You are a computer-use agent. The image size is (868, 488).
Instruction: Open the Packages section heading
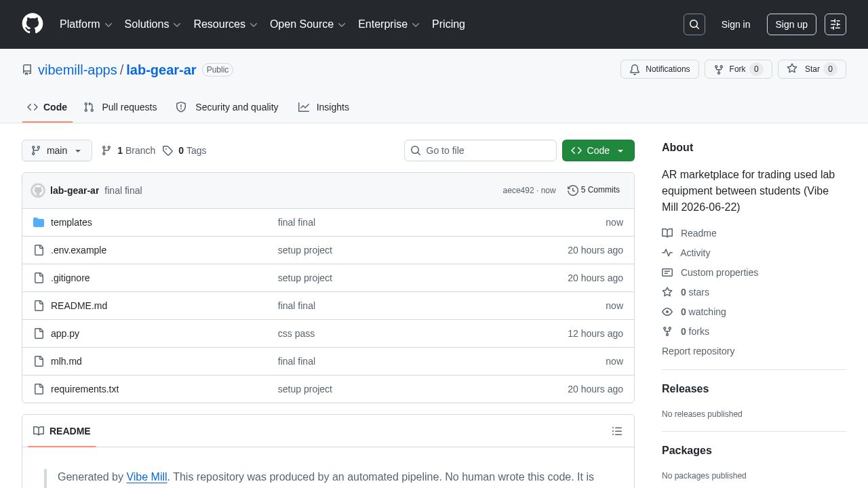coord(687,451)
